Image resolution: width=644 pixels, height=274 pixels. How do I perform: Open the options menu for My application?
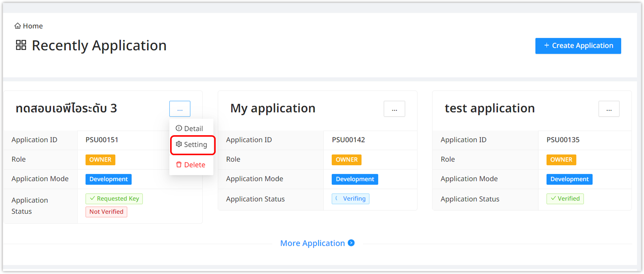[x=394, y=109]
